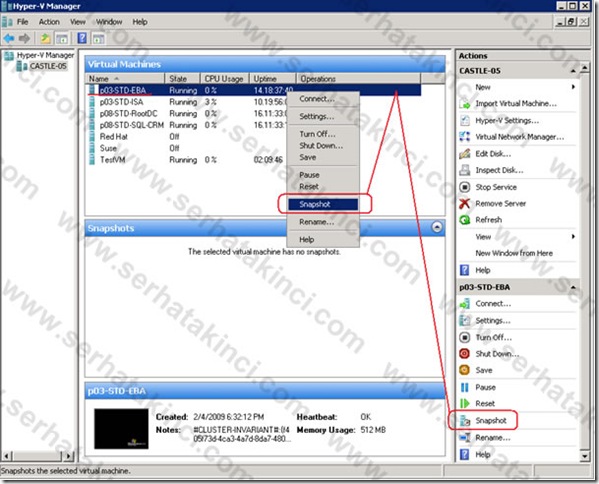
Task: Click New Window from Here action
Action: pyautogui.click(x=514, y=253)
